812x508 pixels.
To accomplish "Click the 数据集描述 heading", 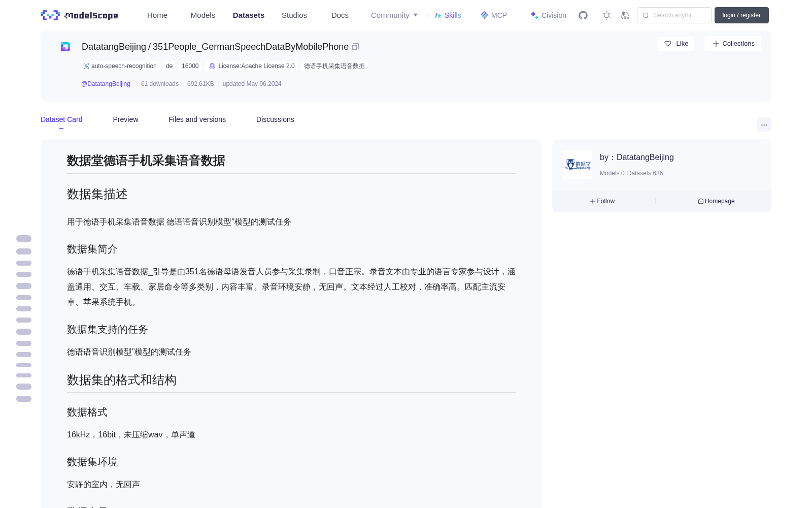I will click(x=97, y=194).
